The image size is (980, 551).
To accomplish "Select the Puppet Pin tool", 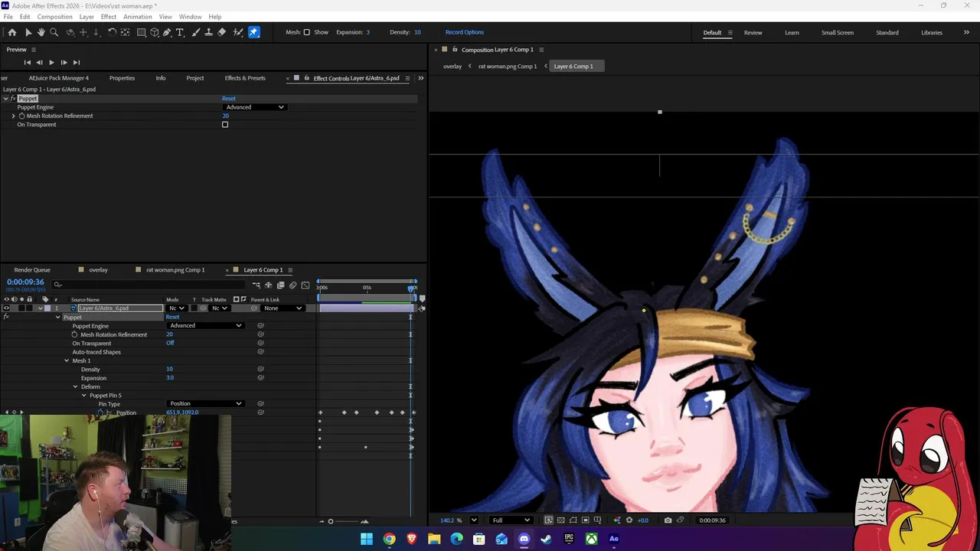I will [x=253, y=32].
